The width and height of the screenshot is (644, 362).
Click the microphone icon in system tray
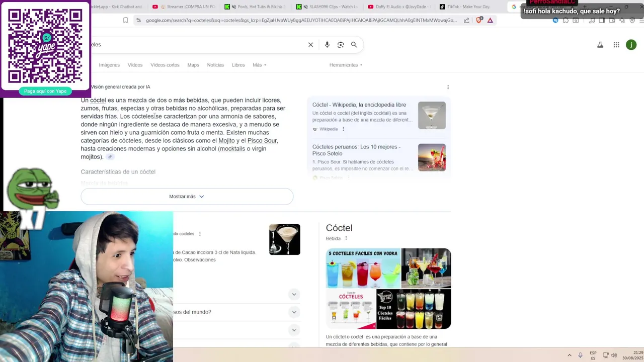580,355
